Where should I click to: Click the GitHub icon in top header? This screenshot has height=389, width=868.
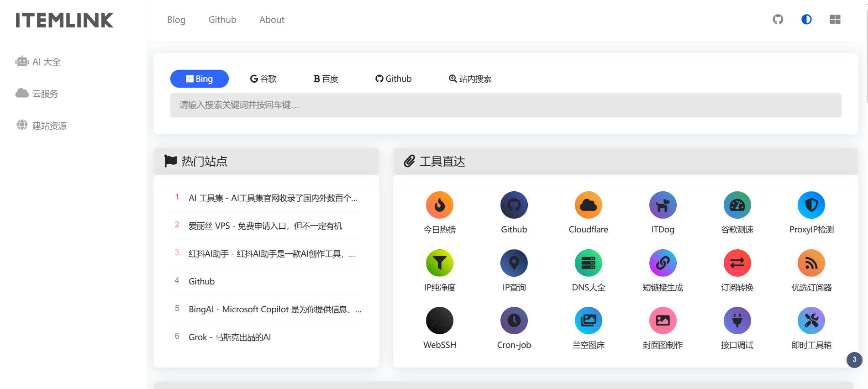tap(778, 20)
